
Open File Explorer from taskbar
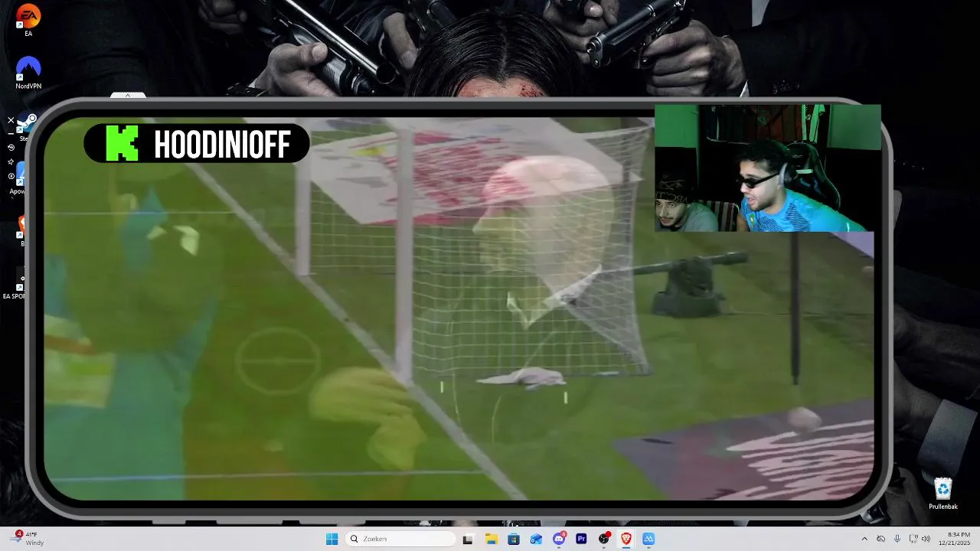point(491,539)
